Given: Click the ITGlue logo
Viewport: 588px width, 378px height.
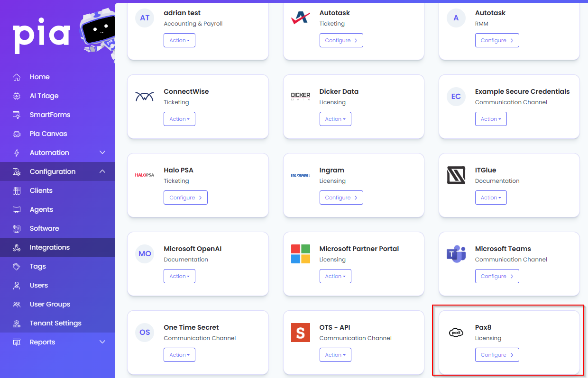Looking at the screenshot, I should coord(456,175).
